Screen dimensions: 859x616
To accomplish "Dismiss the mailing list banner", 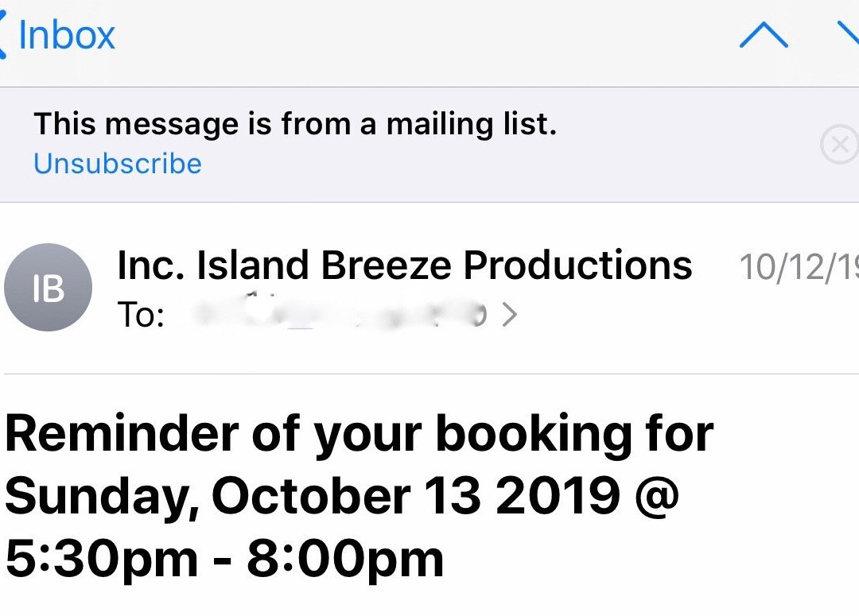I will coord(840,145).
